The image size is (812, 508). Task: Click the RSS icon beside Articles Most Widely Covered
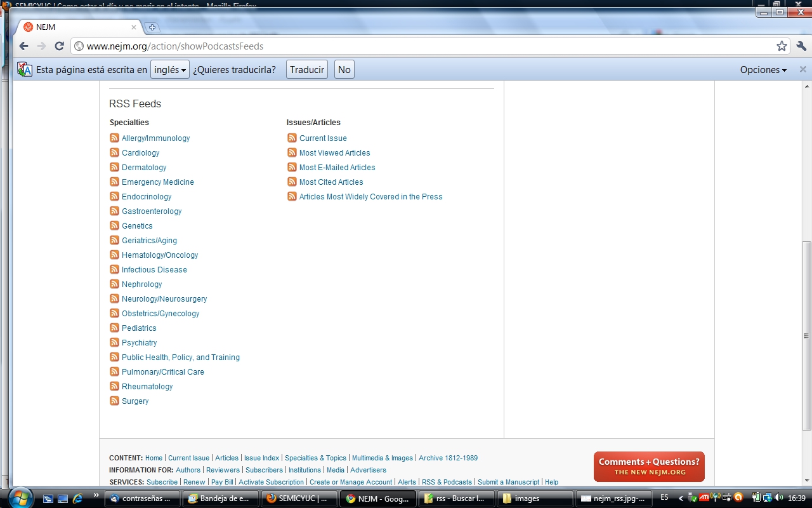coord(292,196)
